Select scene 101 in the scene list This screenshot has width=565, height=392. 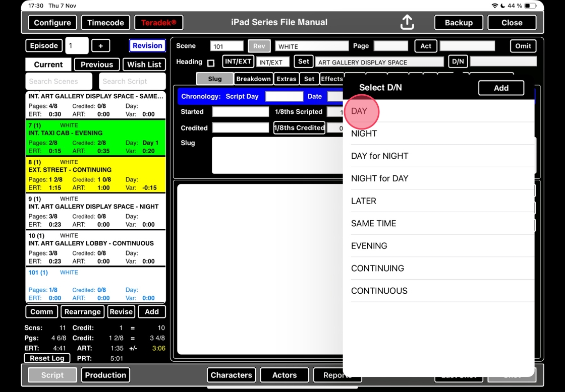pyautogui.click(x=95, y=285)
